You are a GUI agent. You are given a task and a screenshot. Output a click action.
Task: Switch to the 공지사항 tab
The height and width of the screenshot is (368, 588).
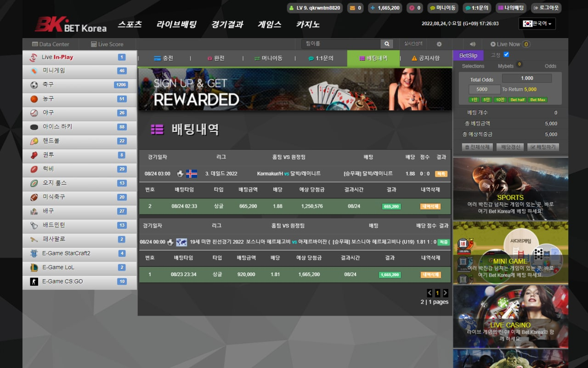(x=426, y=58)
